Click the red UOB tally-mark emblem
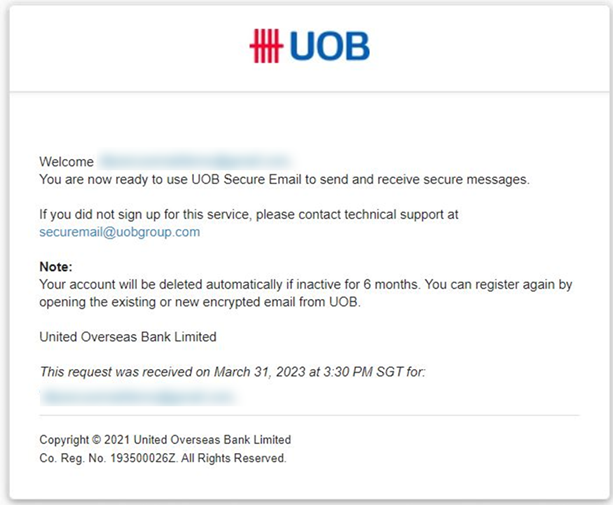 click(x=266, y=46)
